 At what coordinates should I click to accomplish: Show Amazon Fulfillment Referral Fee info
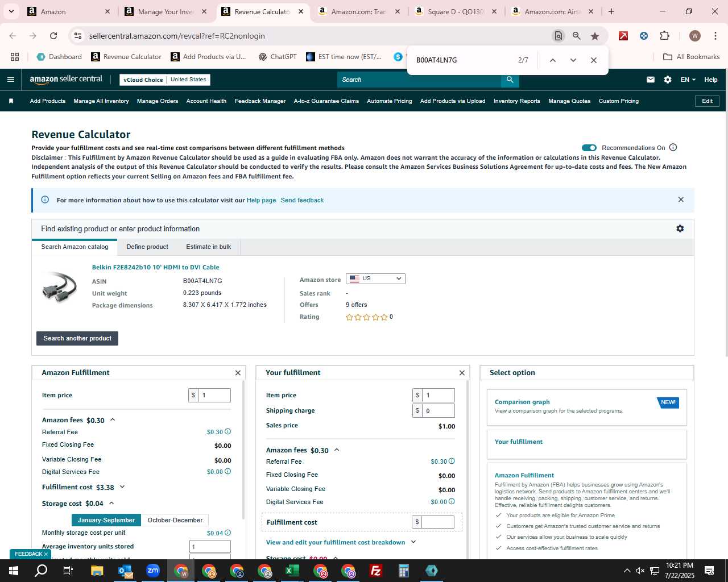[x=227, y=432]
